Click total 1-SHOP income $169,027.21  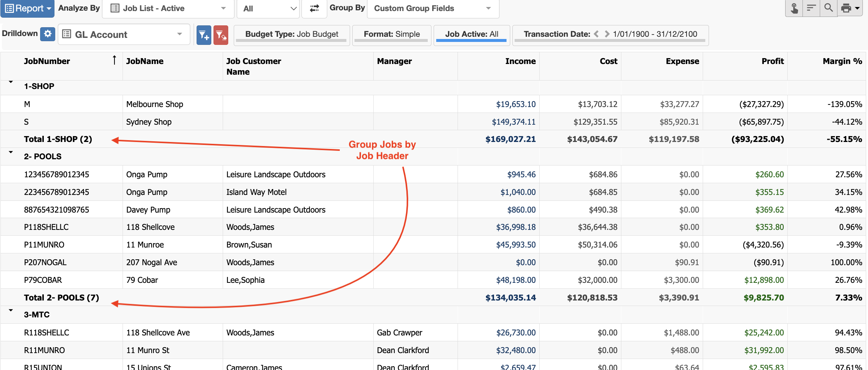(x=511, y=139)
